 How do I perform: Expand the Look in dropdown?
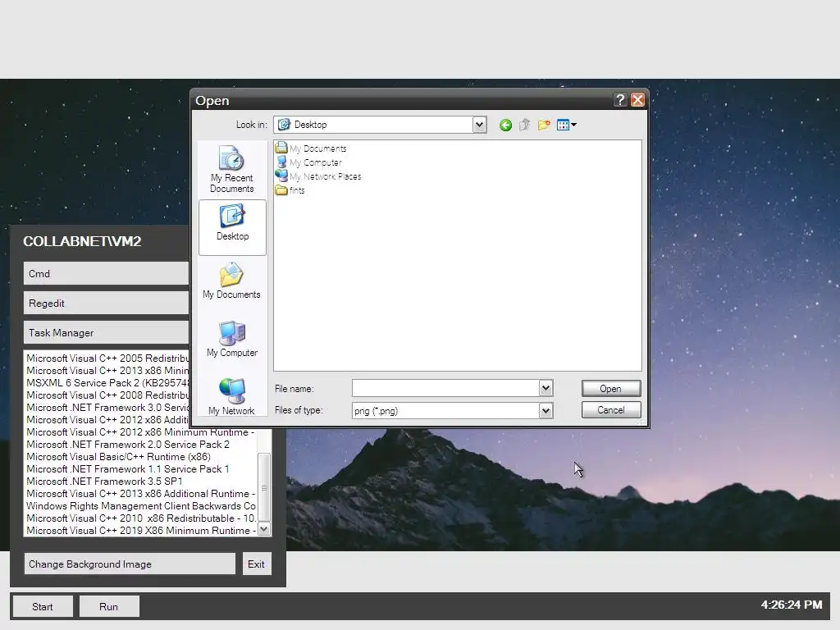[479, 125]
